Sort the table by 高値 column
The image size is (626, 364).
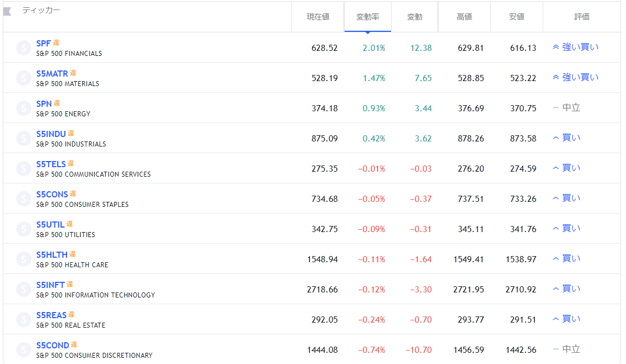click(x=464, y=17)
